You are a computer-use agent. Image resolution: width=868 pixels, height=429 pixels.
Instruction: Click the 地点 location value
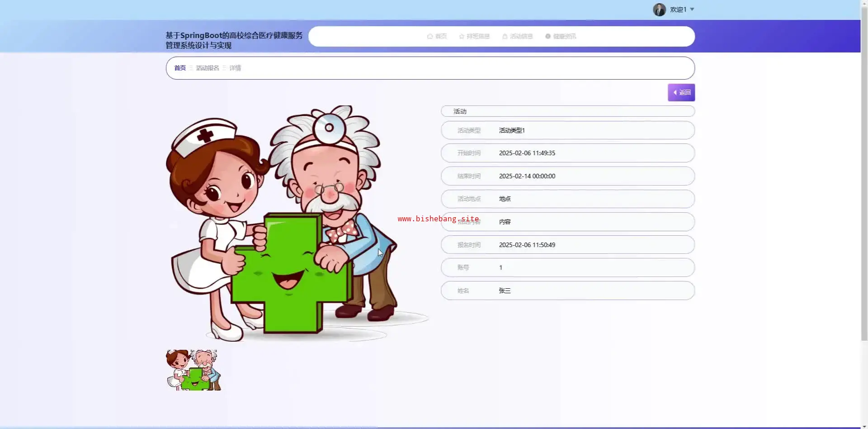point(505,199)
